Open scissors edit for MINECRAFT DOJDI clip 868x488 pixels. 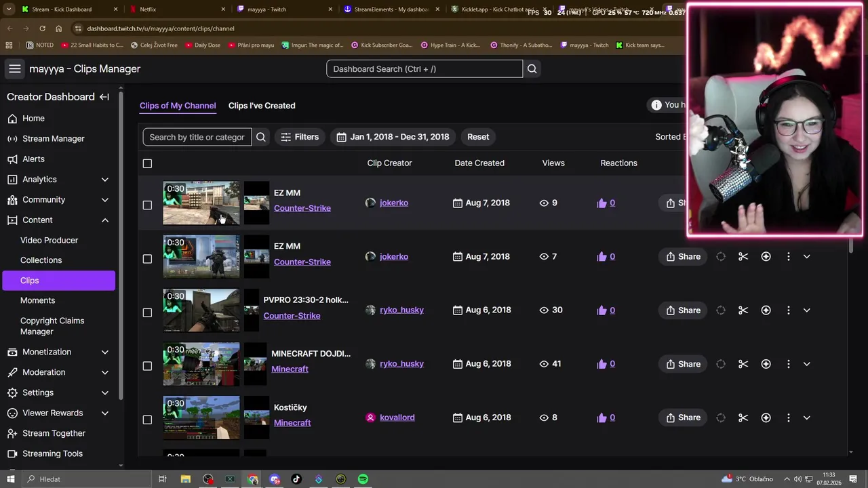coord(743,364)
